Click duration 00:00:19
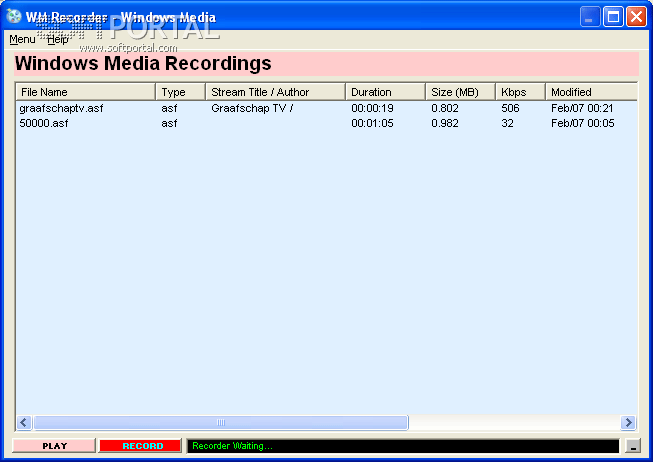Screen dimensions: 653x462 pos(372,108)
